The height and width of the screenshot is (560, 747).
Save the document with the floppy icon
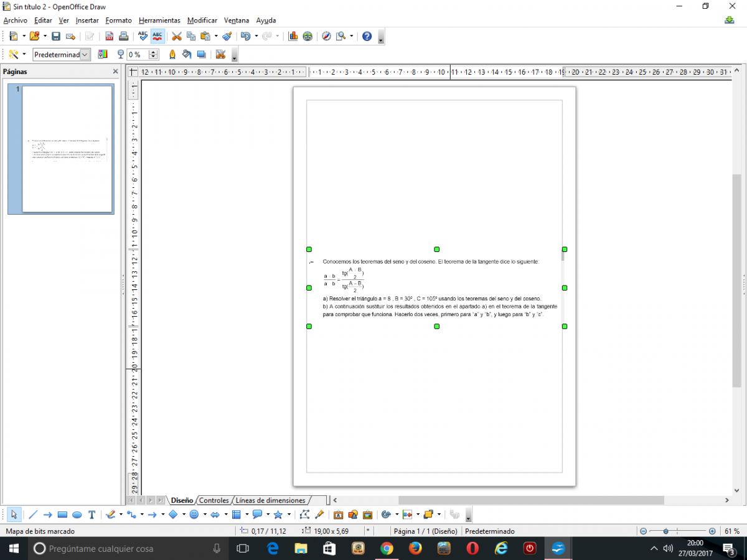[x=56, y=36]
